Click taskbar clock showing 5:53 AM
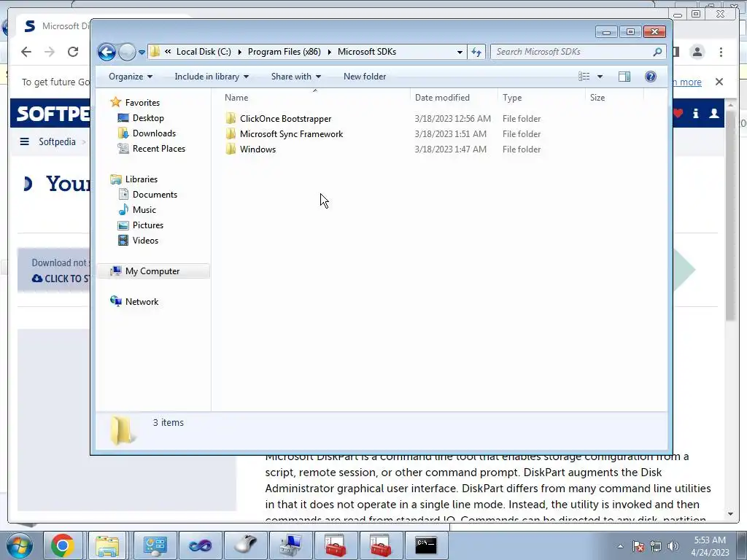 [x=710, y=546]
